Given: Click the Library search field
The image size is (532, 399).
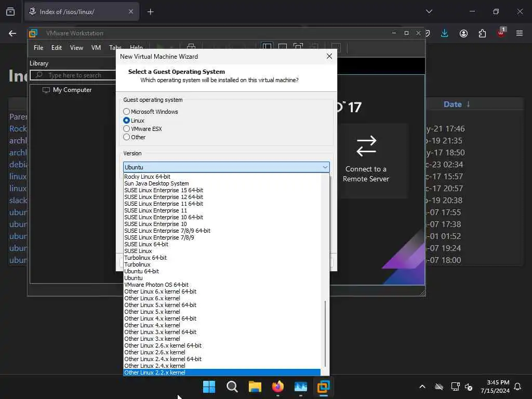Looking at the screenshot, I should tap(74, 75).
